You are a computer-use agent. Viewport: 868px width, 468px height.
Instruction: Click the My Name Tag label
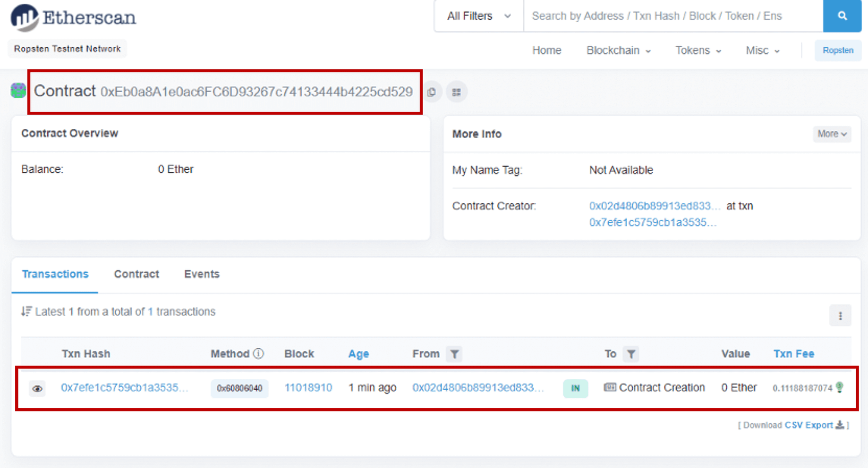click(487, 170)
